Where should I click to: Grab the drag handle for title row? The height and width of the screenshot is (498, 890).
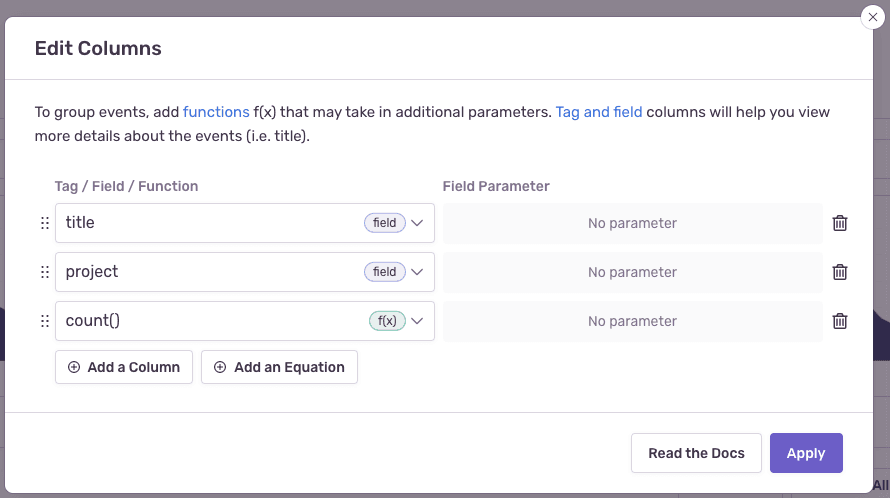coord(44,223)
